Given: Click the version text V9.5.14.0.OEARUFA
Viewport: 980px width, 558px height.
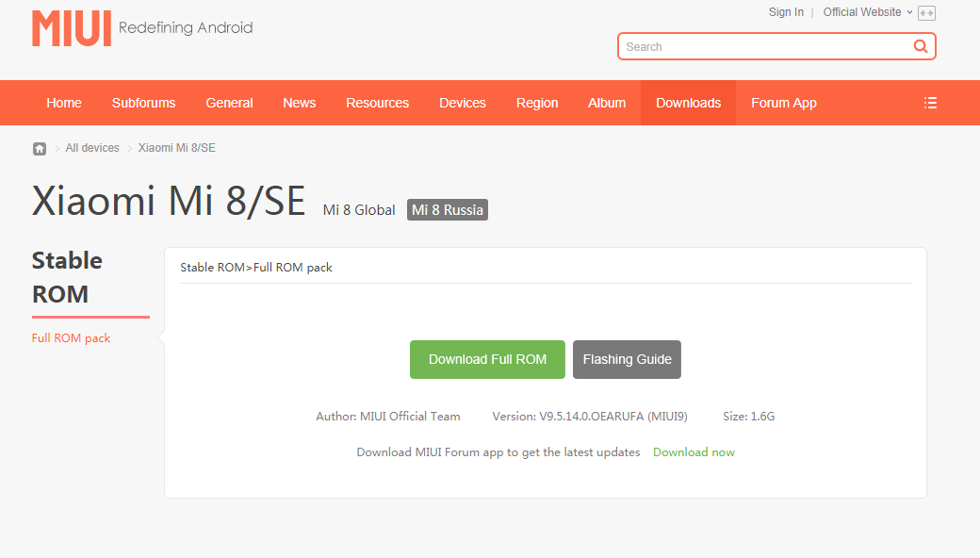Looking at the screenshot, I should pos(591,417).
